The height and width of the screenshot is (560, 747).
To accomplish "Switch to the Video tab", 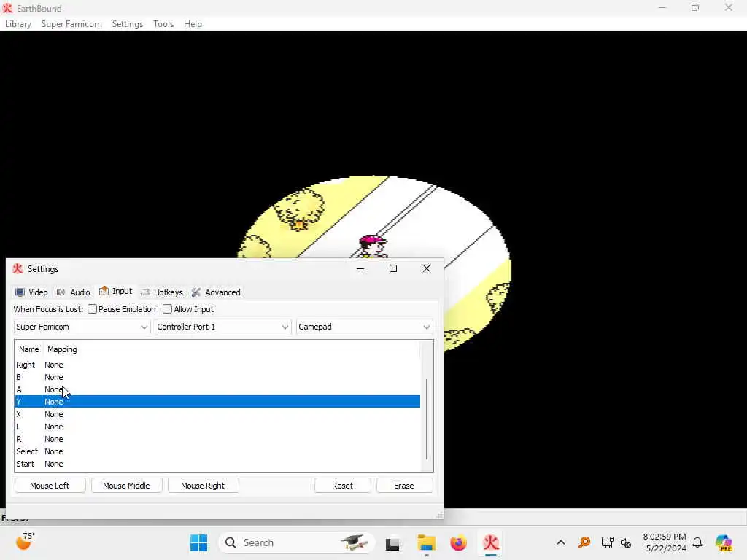I will tap(31, 292).
